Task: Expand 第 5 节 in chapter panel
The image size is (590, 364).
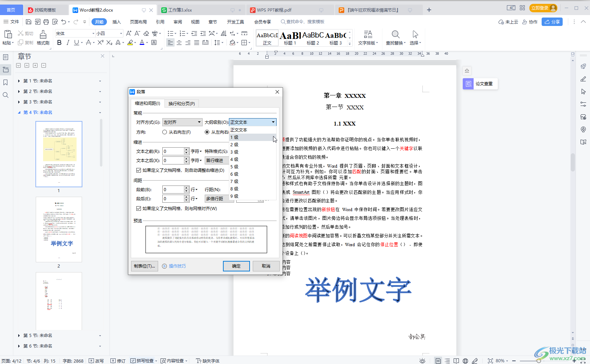Action: [19, 336]
